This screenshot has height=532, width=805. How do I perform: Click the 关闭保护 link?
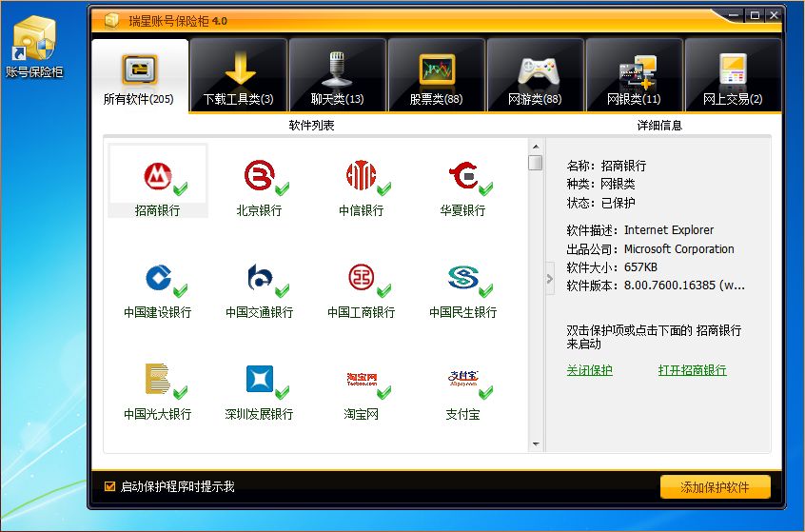click(589, 370)
